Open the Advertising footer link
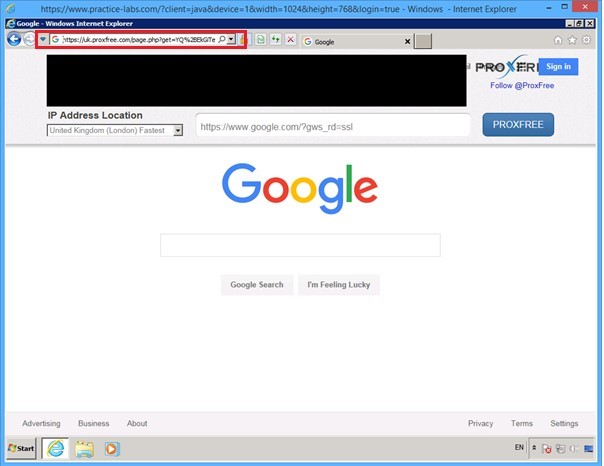This screenshot has height=466, width=604. click(x=41, y=423)
